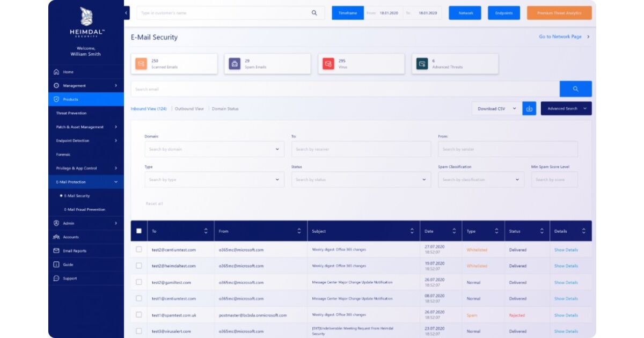Viewport: 644px width, 338px height.
Task: Click the Premium Threat Analytics button
Action: pos(559,13)
